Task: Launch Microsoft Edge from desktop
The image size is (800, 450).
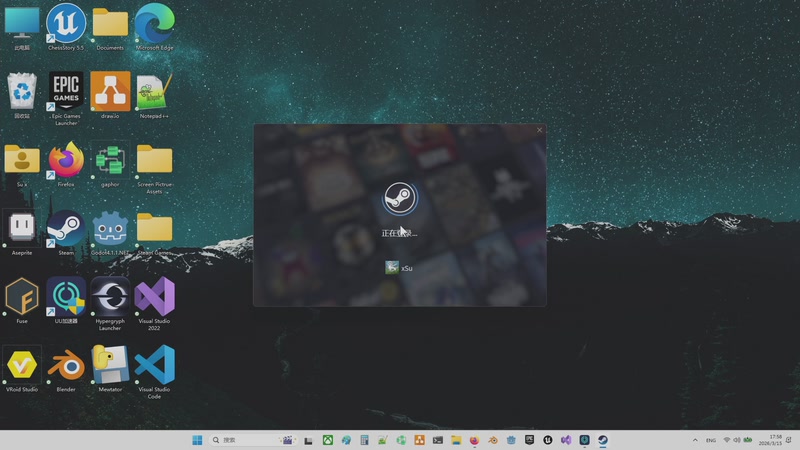Action: (x=155, y=27)
